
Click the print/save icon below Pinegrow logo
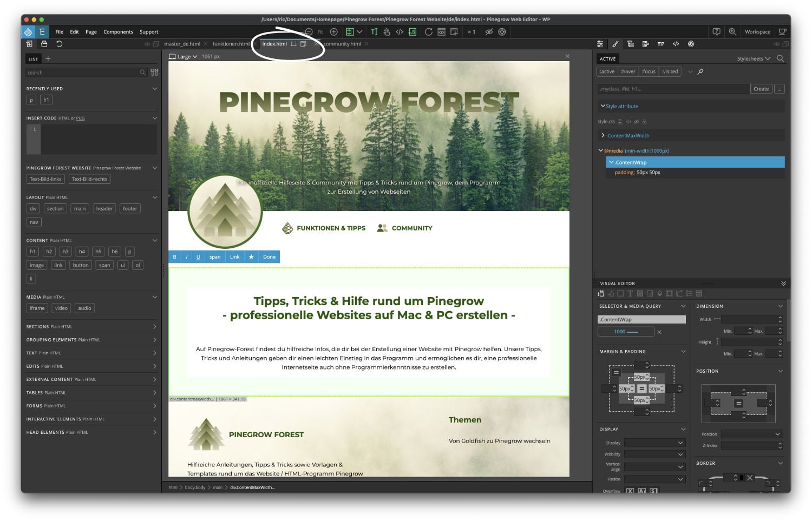44,44
